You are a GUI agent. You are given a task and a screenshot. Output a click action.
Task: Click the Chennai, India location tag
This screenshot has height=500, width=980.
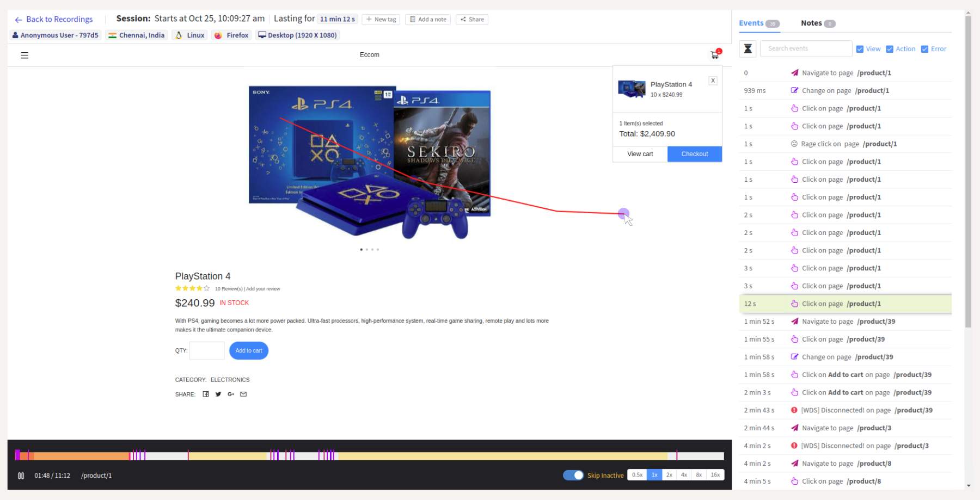tap(137, 35)
